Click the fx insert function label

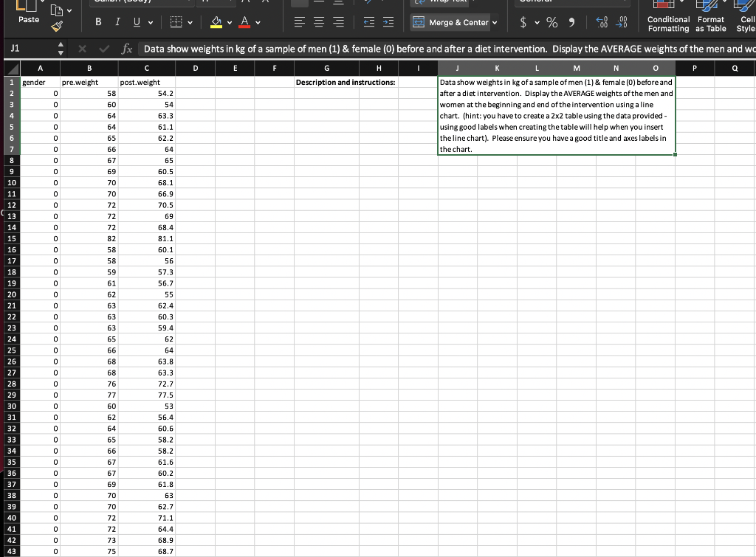[126, 48]
